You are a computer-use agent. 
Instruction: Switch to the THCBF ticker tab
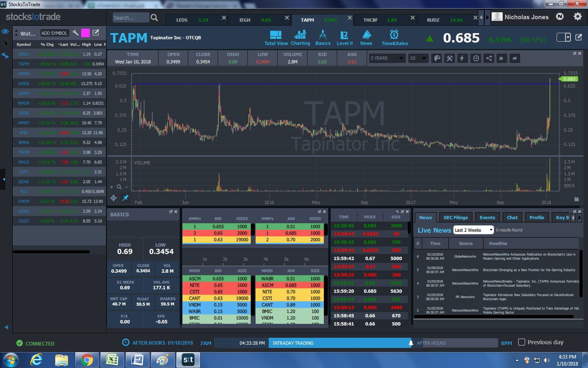pos(371,20)
